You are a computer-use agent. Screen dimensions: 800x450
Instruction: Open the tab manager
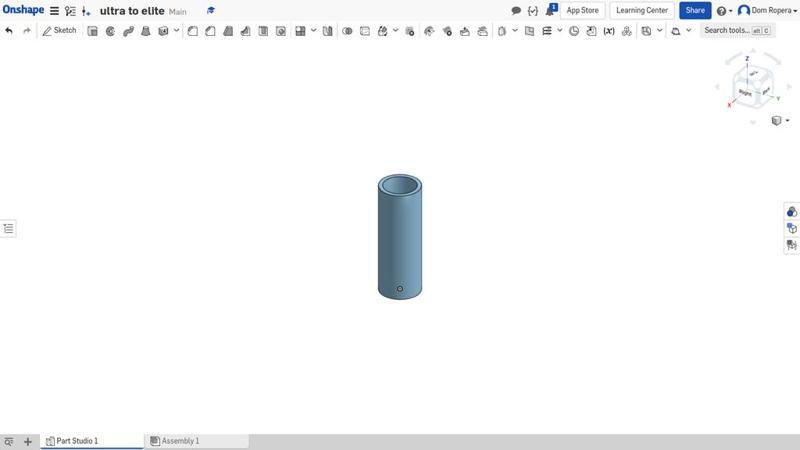[x=9, y=441]
